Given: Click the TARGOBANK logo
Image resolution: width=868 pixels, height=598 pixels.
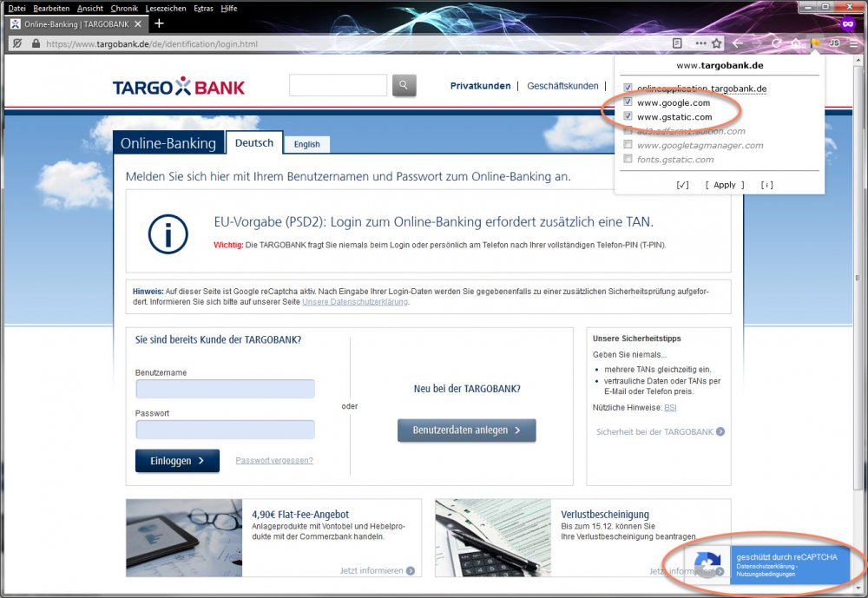Looking at the screenshot, I should coord(178,87).
